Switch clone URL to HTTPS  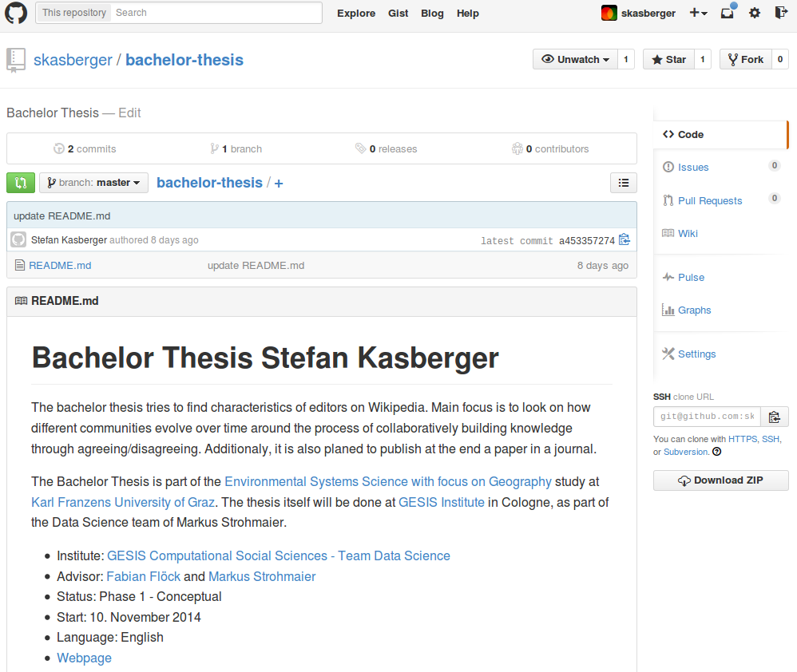743,439
